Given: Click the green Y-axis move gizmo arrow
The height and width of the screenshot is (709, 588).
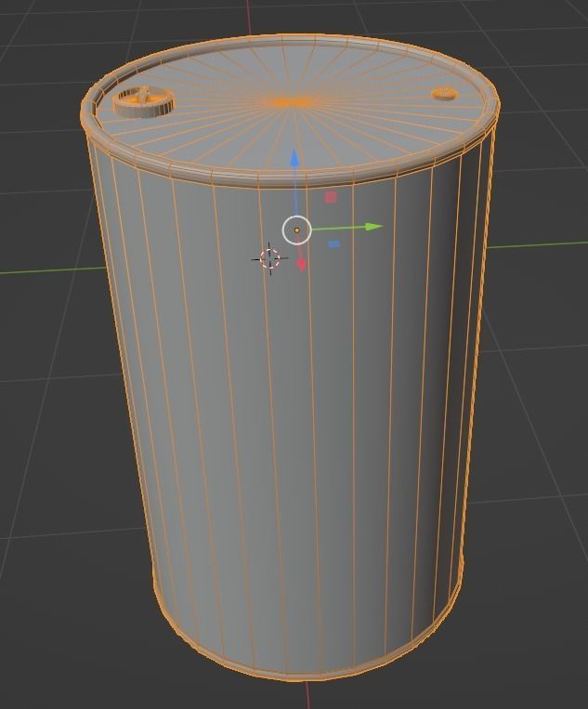Looking at the screenshot, I should (373, 227).
